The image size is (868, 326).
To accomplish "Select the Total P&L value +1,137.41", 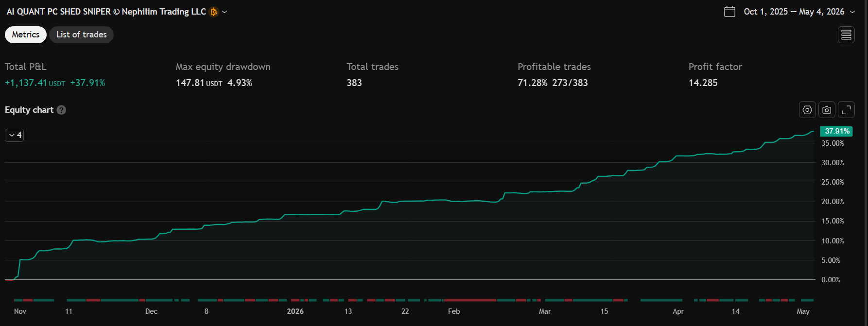I will (x=26, y=83).
